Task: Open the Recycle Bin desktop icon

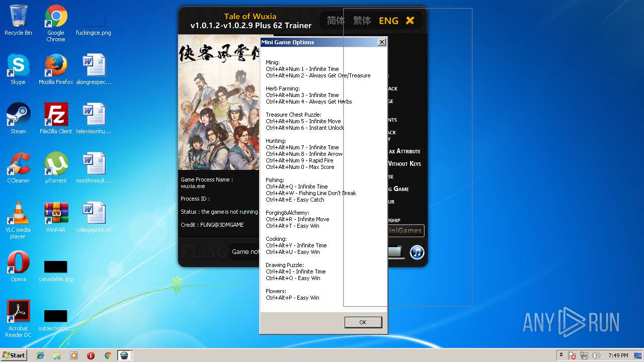Action: [x=18, y=21]
